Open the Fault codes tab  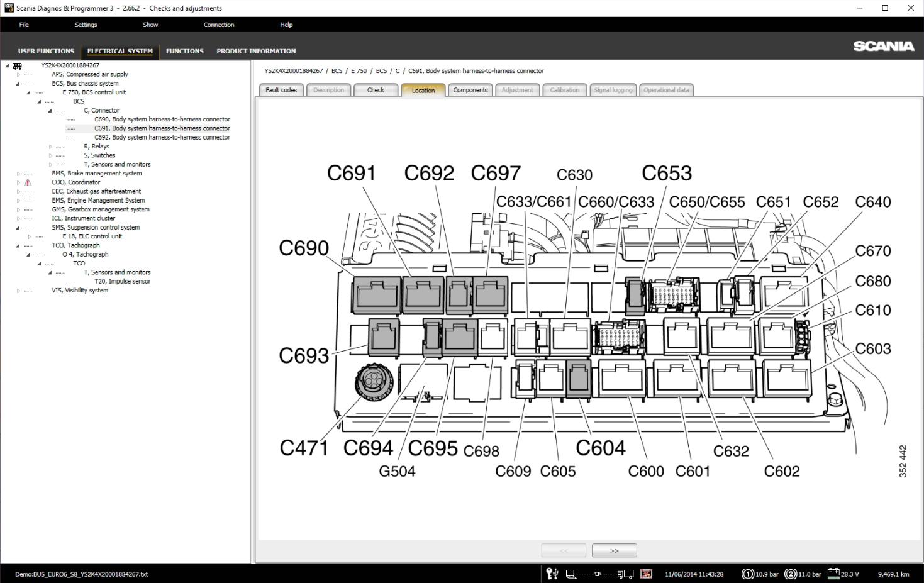[281, 90]
